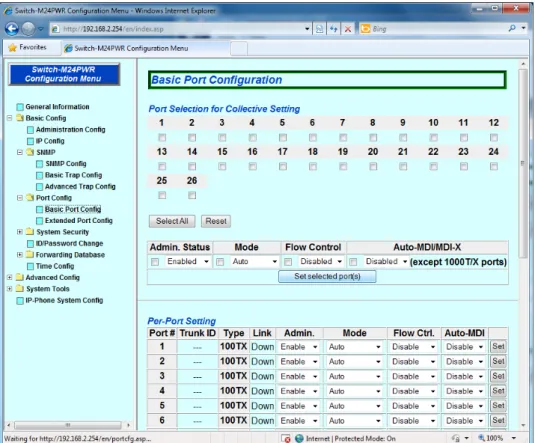Click the scroll down arrow of main page
The image size is (535, 443).
coord(523,425)
